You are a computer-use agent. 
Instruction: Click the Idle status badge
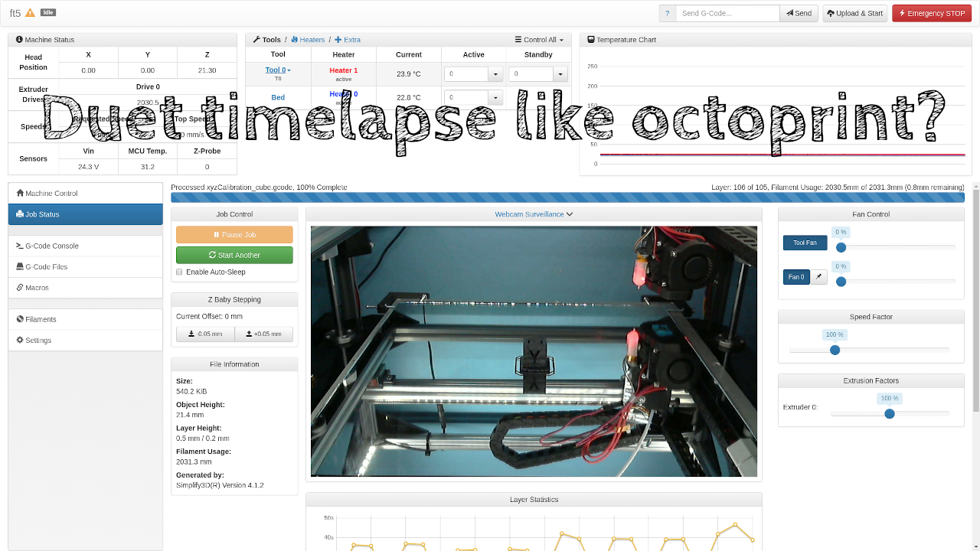(47, 12)
